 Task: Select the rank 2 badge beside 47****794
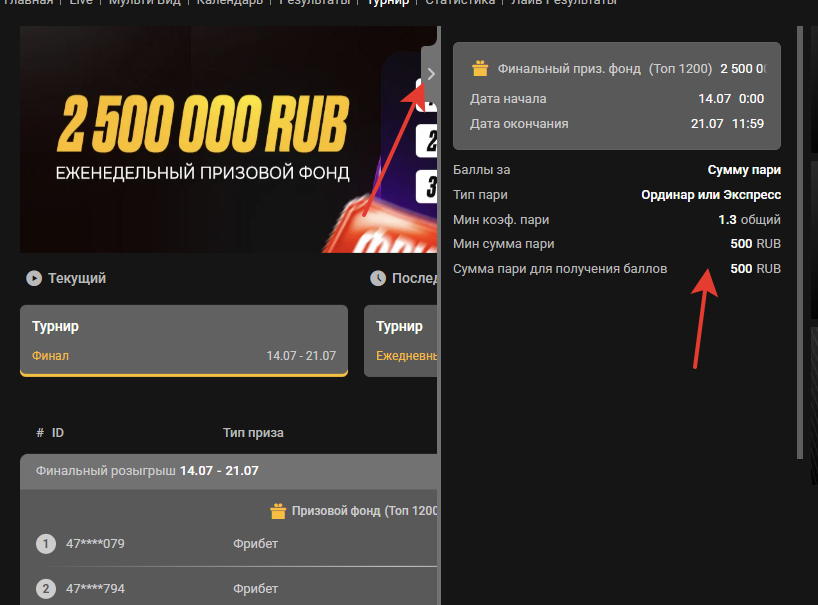coord(45,588)
